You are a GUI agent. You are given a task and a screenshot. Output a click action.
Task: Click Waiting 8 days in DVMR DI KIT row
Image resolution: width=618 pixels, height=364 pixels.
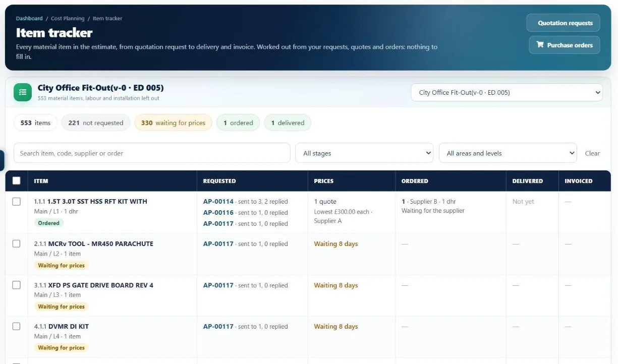(x=336, y=326)
